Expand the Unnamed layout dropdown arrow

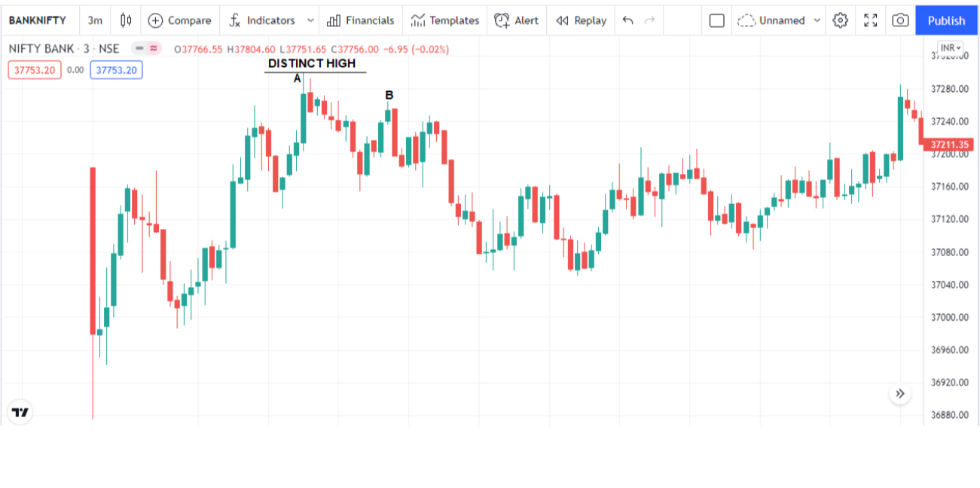point(817,20)
